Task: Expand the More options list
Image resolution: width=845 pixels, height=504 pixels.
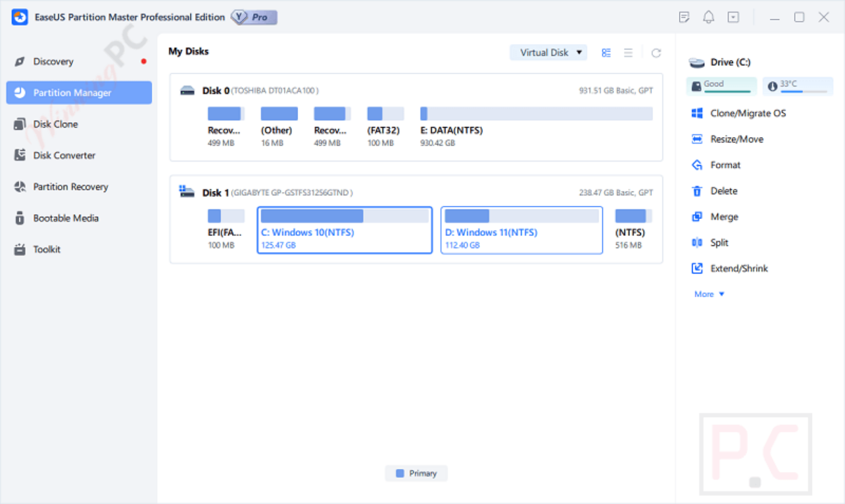Action: pos(709,294)
